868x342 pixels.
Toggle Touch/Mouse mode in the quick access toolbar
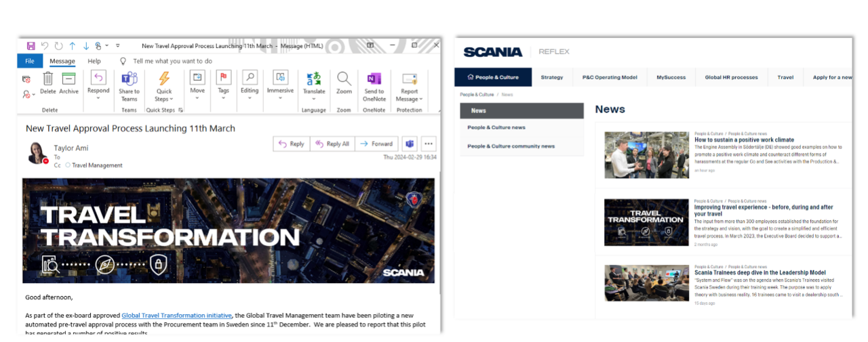pyautogui.click(x=100, y=46)
